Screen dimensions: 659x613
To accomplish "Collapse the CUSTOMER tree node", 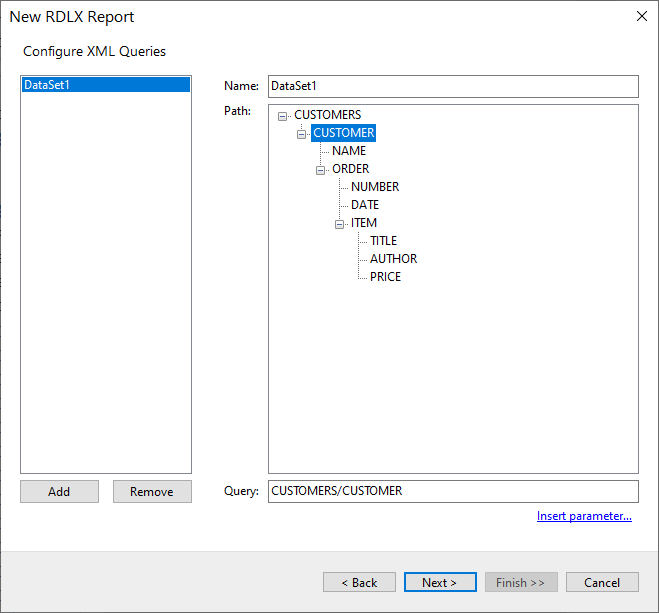I will [x=301, y=134].
